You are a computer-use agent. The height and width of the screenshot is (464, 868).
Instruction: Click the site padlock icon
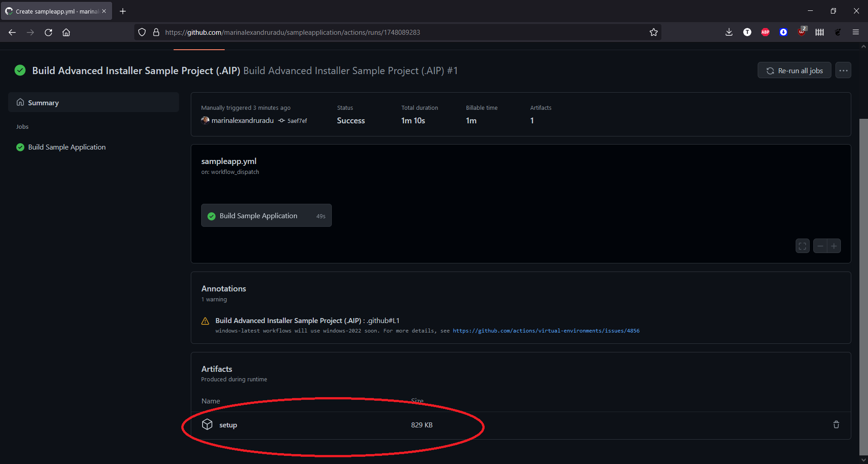(156, 32)
